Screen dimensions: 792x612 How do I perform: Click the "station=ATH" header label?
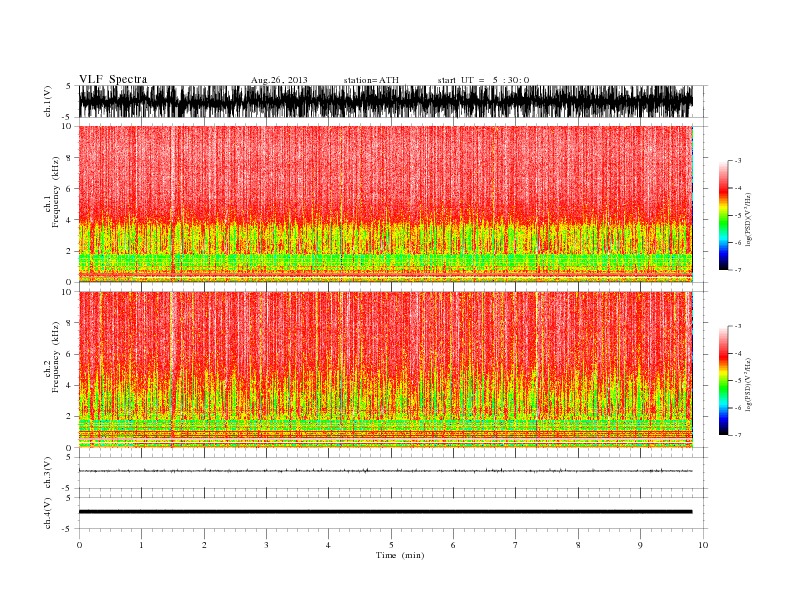[x=371, y=80]
